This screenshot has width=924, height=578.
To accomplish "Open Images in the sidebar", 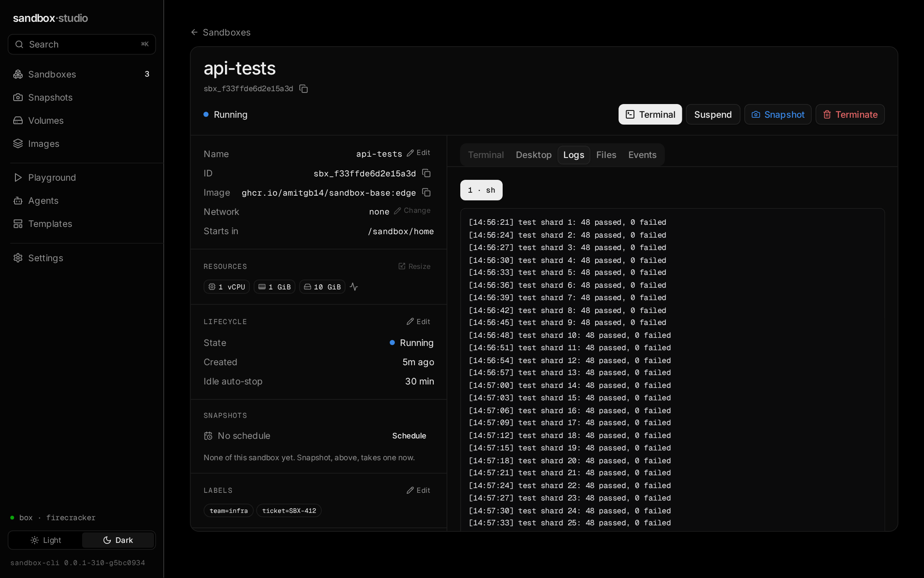I will (x=81, y=143).
